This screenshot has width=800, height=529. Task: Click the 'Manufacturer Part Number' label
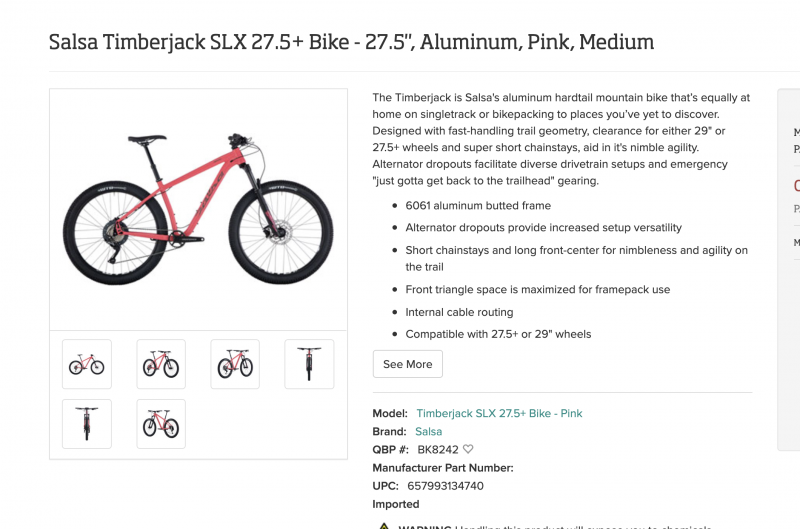(x=442, y=468)
